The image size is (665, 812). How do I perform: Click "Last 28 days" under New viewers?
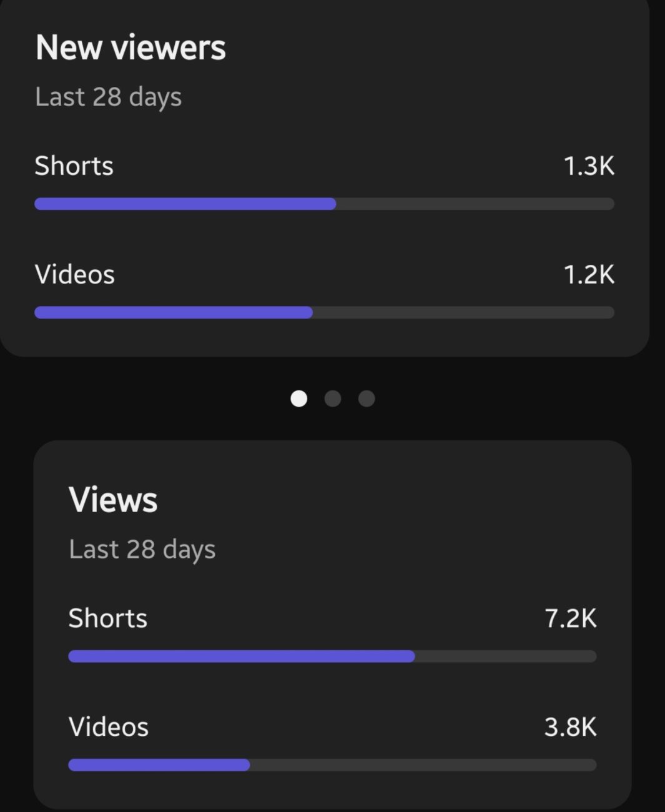click(x=109, y=97)
